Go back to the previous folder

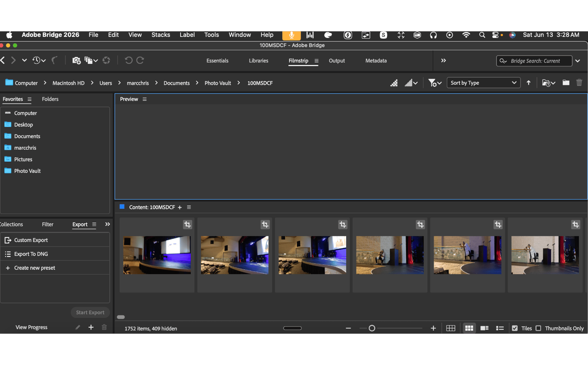(3, 60)
